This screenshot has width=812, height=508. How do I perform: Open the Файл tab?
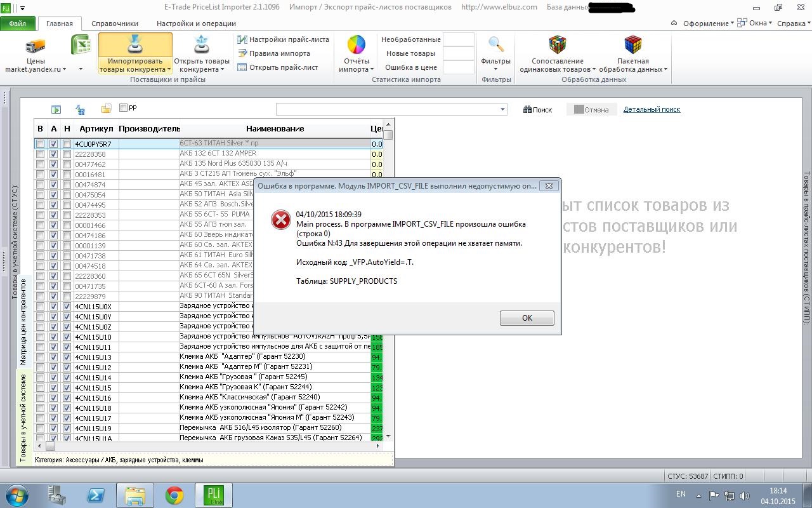pyautogui.click(x=18, y=23)
